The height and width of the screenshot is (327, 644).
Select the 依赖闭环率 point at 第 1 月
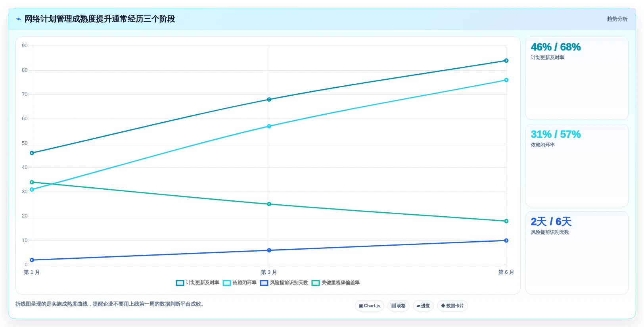[x=32, y=189]
